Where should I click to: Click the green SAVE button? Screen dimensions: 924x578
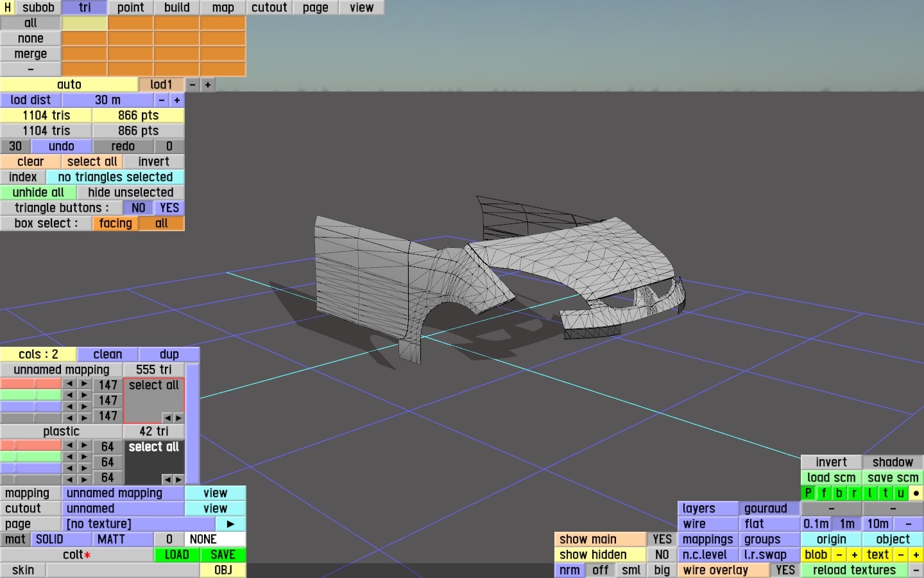coord(223,555)
